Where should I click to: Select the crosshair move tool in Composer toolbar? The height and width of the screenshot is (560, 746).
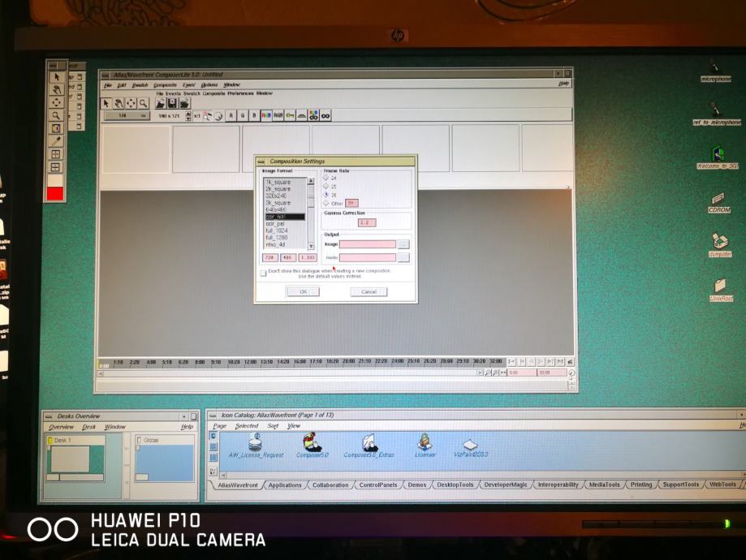[x=131, y=103]
